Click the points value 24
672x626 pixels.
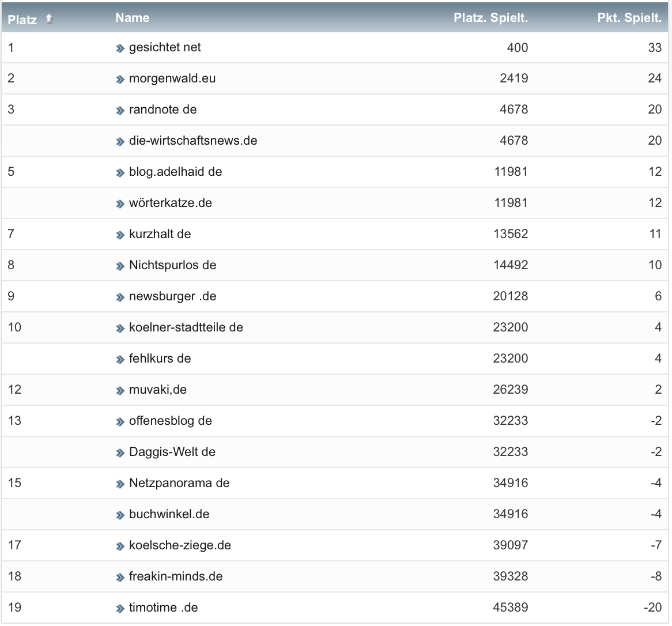pos(655,78)
